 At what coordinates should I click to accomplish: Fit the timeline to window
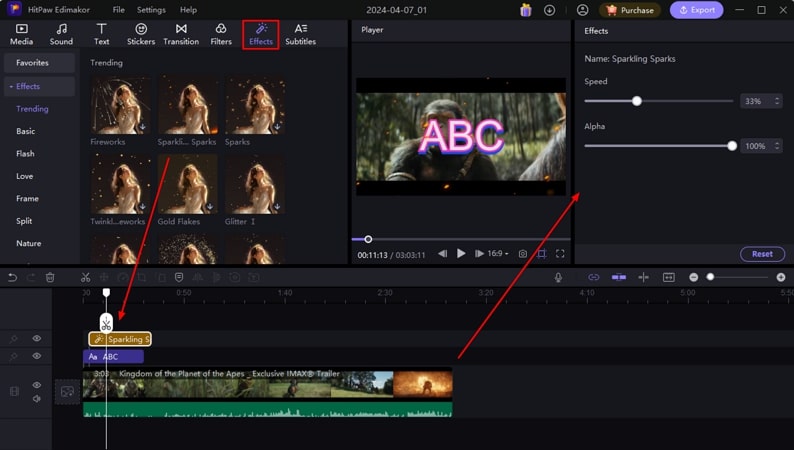point(669,277)
